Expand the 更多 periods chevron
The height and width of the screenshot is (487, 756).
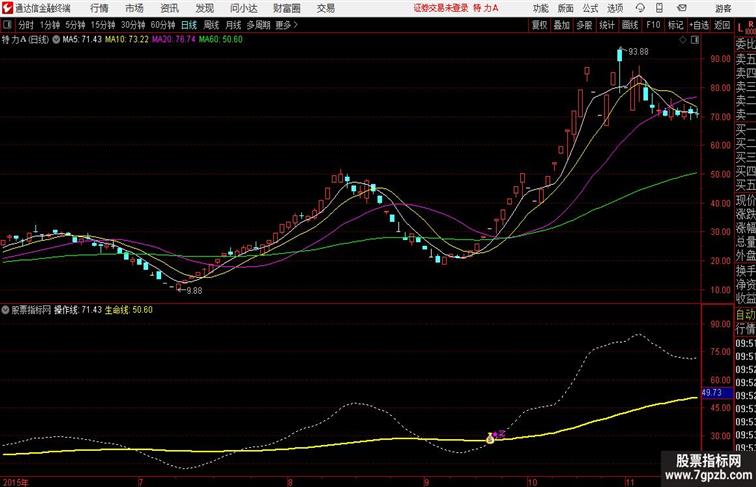tap(287, 25)
